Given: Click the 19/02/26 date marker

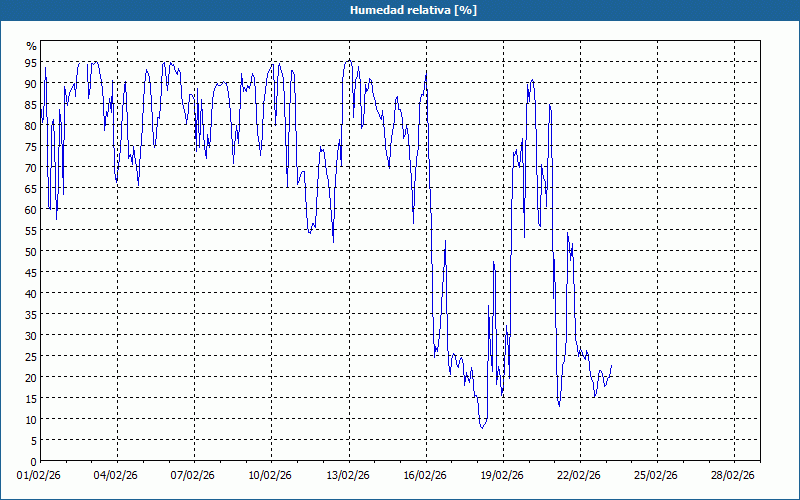Looking at the screenshot, I should click(502, 475).
